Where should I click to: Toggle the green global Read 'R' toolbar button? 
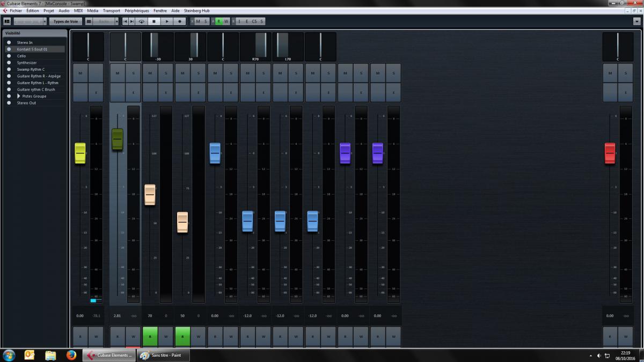tap(218, 21)
